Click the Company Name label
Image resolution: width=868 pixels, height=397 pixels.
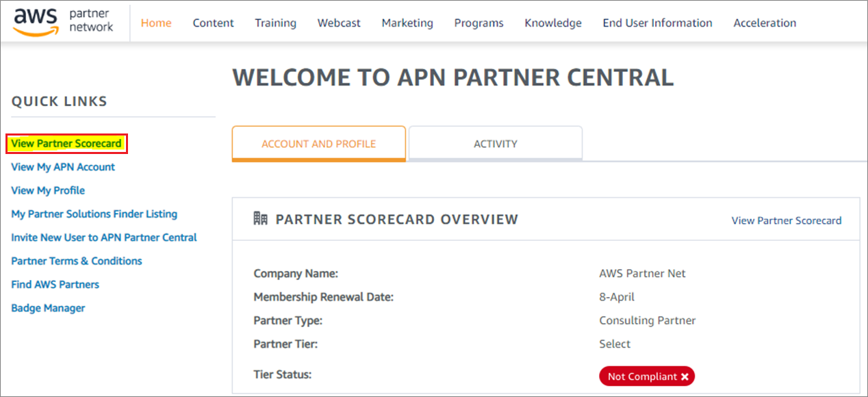pos(296,274)
